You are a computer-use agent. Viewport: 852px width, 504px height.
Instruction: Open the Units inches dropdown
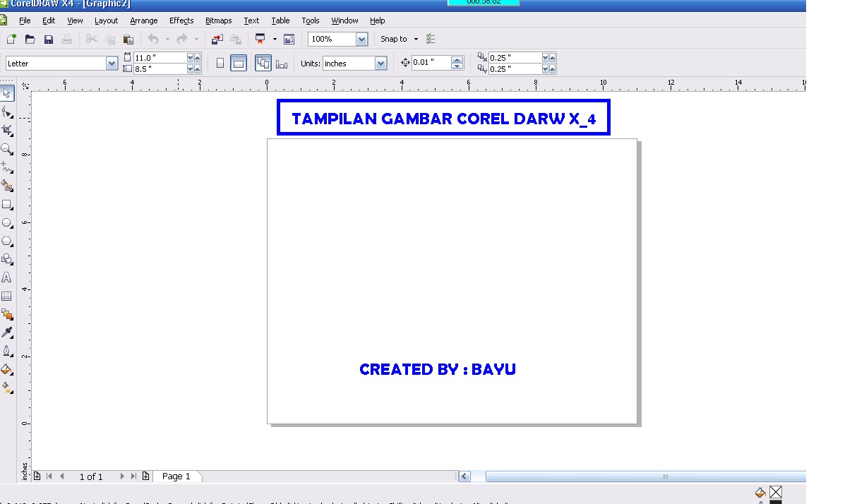pos(381,64)
